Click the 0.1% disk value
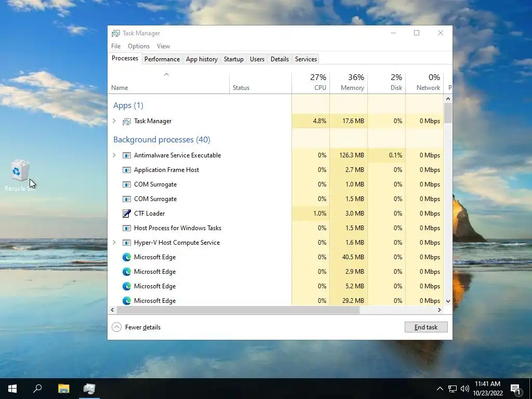The image size is (532, 399). (395, 155)
